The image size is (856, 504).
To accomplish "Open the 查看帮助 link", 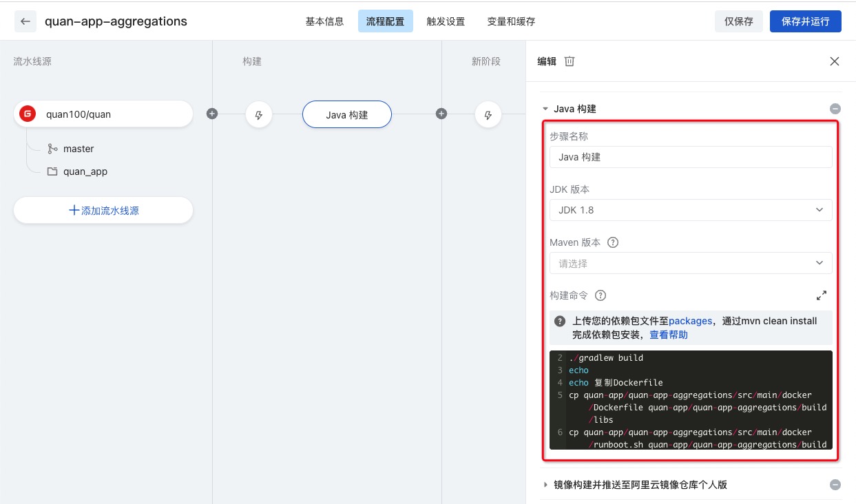I will tap(669, 335).
